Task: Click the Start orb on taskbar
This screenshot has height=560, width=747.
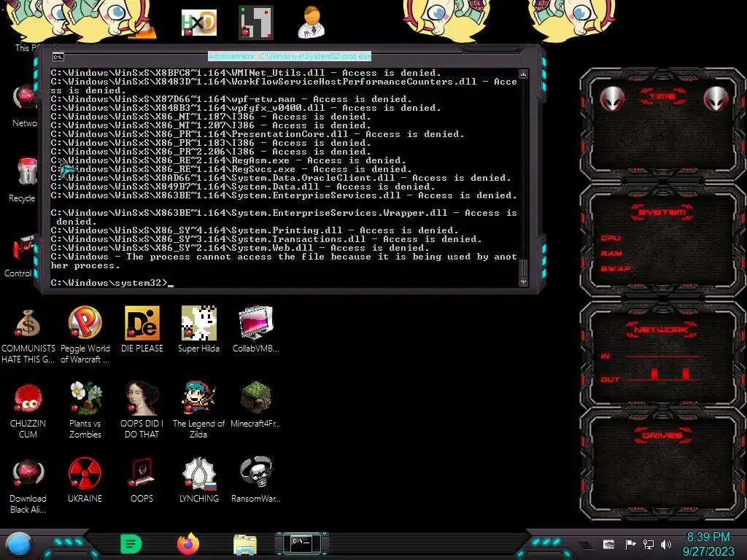Action: point(19,545)
